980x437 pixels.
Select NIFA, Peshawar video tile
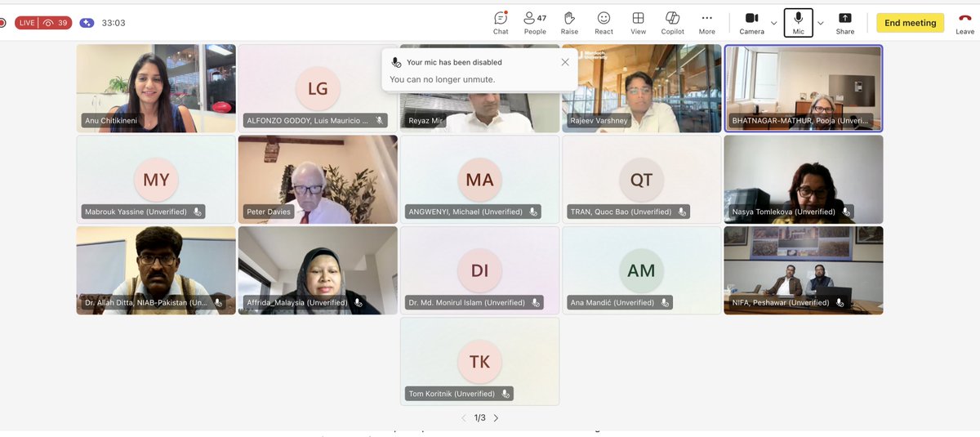(804, 270)
